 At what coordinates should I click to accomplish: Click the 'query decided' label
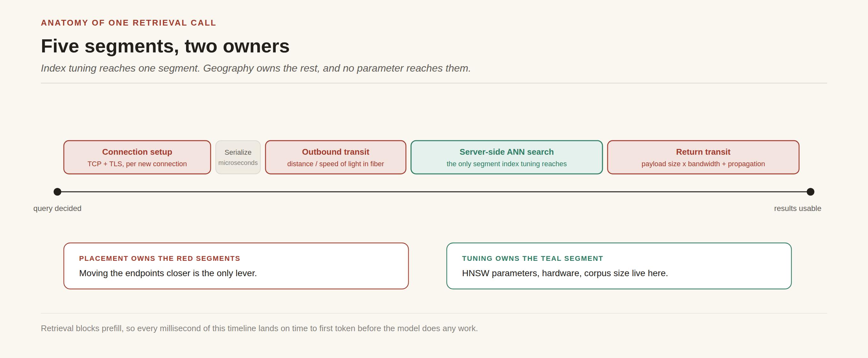point(57,208)
